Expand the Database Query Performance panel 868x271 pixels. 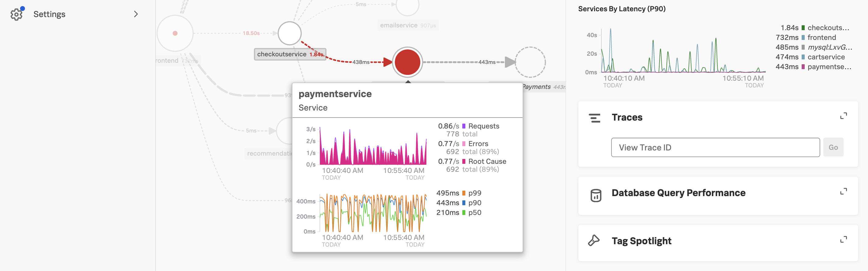[x=843, y=192]
